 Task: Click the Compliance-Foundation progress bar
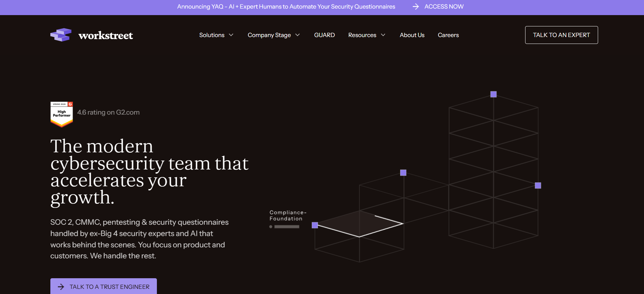pos(287,227)
